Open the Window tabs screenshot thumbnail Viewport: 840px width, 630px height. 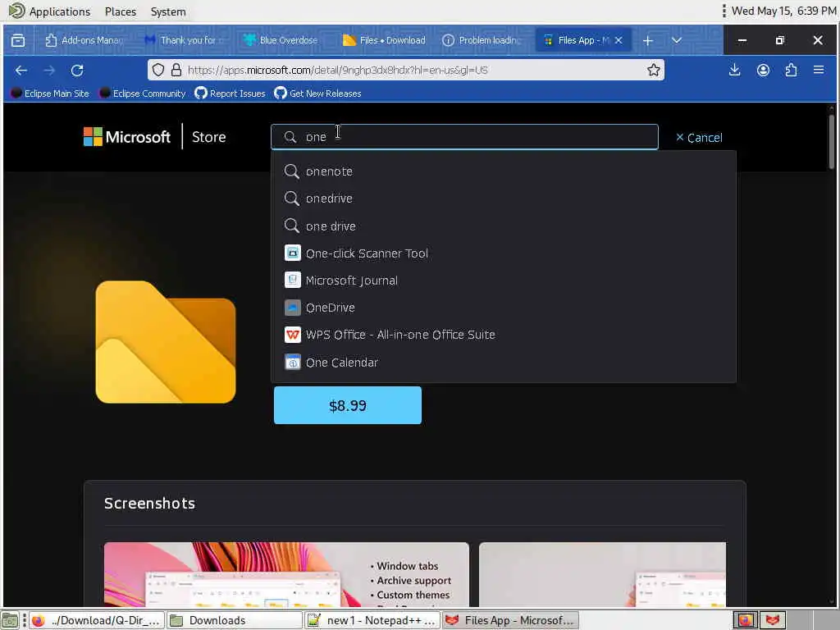[286, 574]
